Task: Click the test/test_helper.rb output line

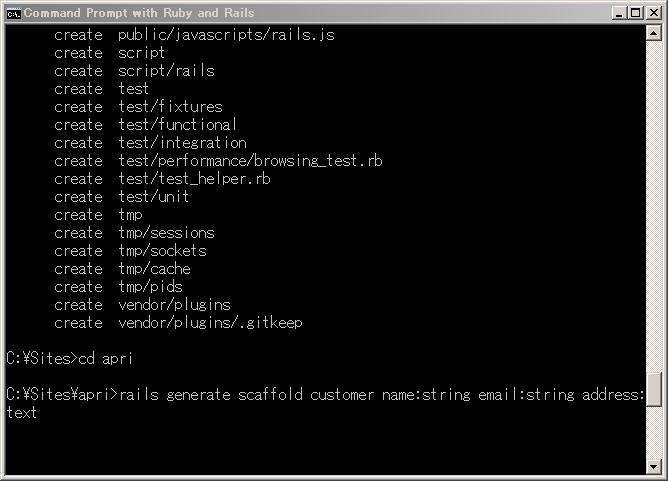Action: pyautogui.click(x=162, y=179)
